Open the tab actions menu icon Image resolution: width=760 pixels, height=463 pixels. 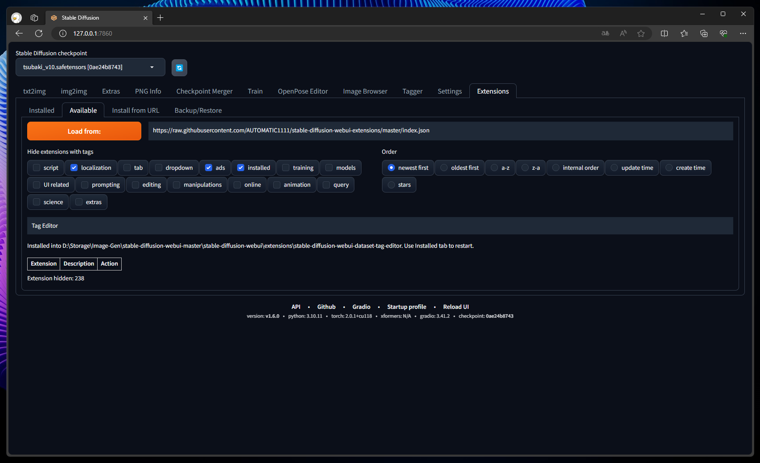coord(34,18)
